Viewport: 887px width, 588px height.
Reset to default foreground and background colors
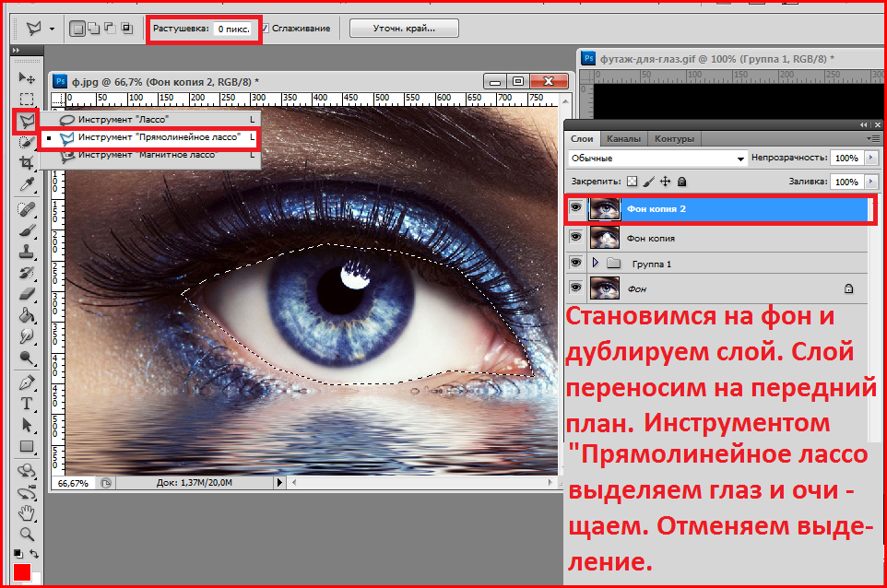pyautogui.click(x=18, y=554)
